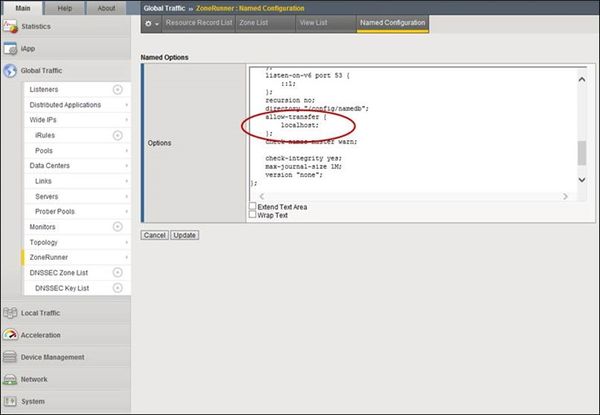Click the Local Traffic servers icon

pyautogui.click(x=10, y=313)
